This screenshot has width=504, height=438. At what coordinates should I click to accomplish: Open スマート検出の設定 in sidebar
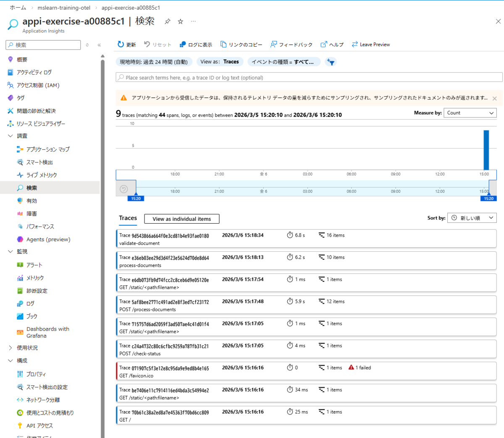click(x=47, y=387)
